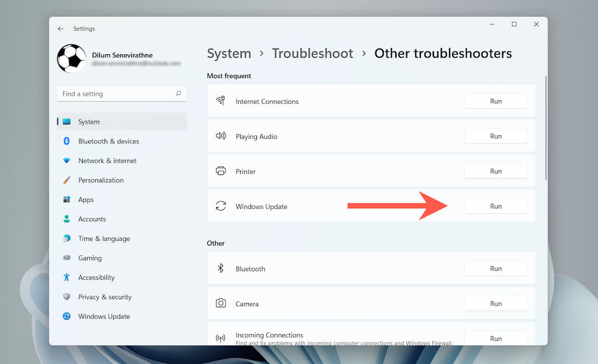The width and height of the screenshot is (598, 364).
Task: Click the Other section heading
Action: pyautogui.click(x=215, y=243)
